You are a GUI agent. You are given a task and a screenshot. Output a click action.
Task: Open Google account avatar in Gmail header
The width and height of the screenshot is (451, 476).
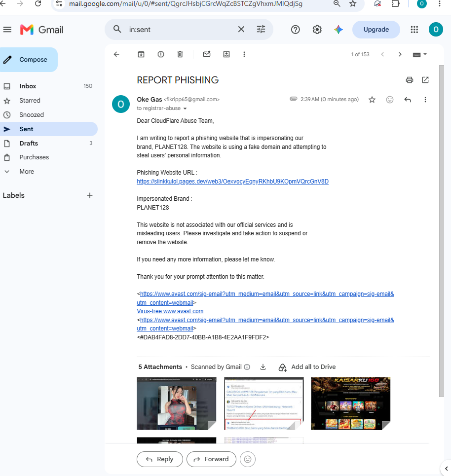436,30
